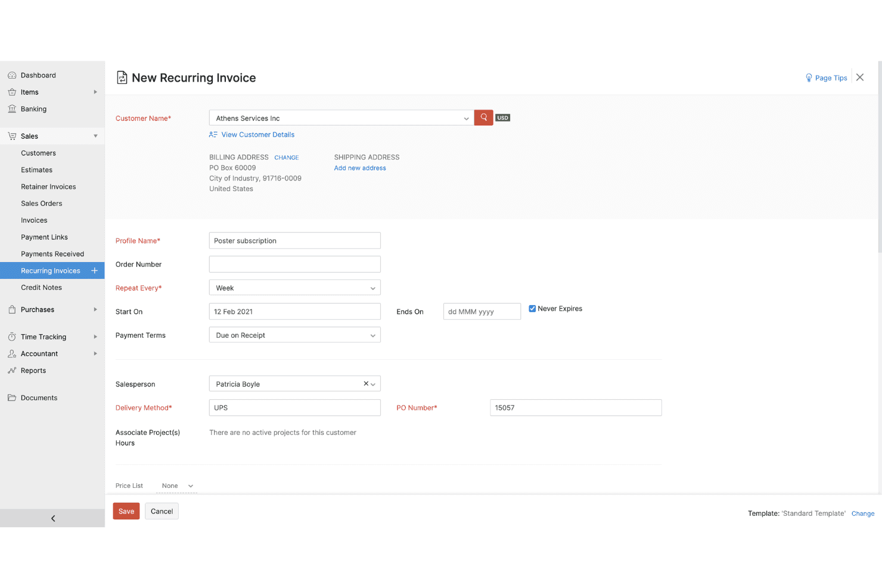Screen dimensions: 882x588
Task: Uncheck the Never Expires checkbox
Action: tap(532, 309)
